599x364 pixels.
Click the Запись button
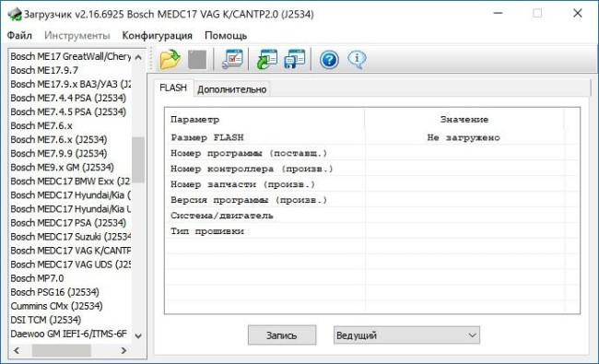[x=282, y=335]
